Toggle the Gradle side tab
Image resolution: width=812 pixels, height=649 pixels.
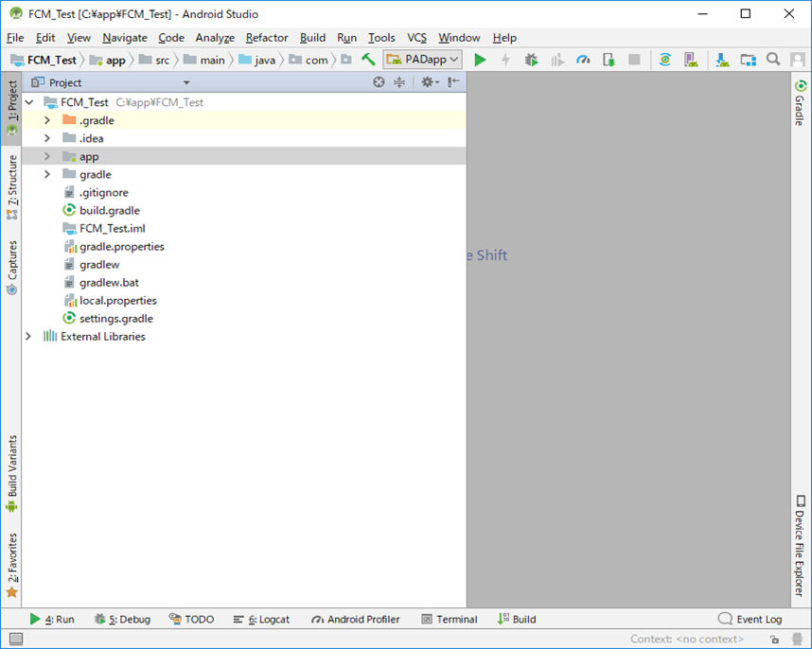[x=801, y=103]
